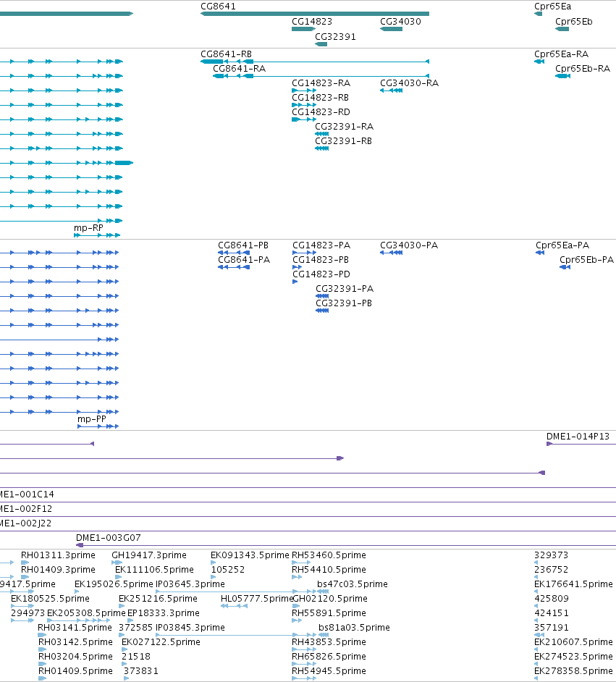The image size is (616, 682).
Task: Select protein Cpr65Eb-PA
Action: (565, 267)
